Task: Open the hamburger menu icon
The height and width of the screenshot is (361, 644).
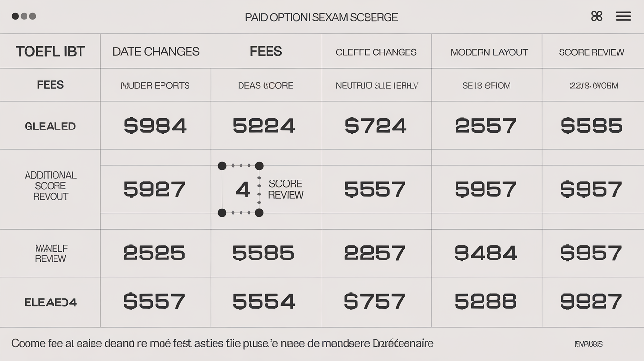Action: click(623, 16)
